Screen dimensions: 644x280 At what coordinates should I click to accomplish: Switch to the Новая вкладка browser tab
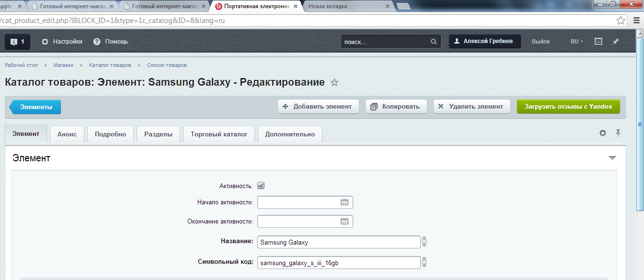[x=347, y=6]
